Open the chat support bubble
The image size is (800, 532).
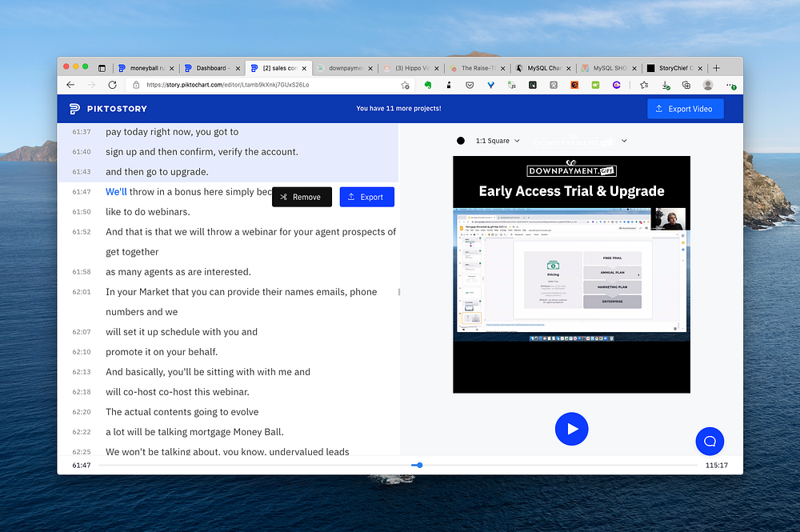[x=710, y=442]
